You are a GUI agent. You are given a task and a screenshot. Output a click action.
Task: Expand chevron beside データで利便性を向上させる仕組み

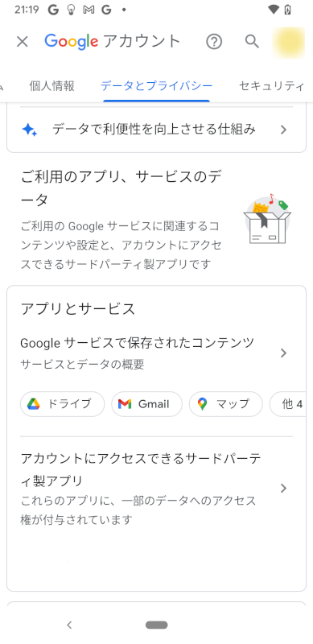[x=283, y=130]
